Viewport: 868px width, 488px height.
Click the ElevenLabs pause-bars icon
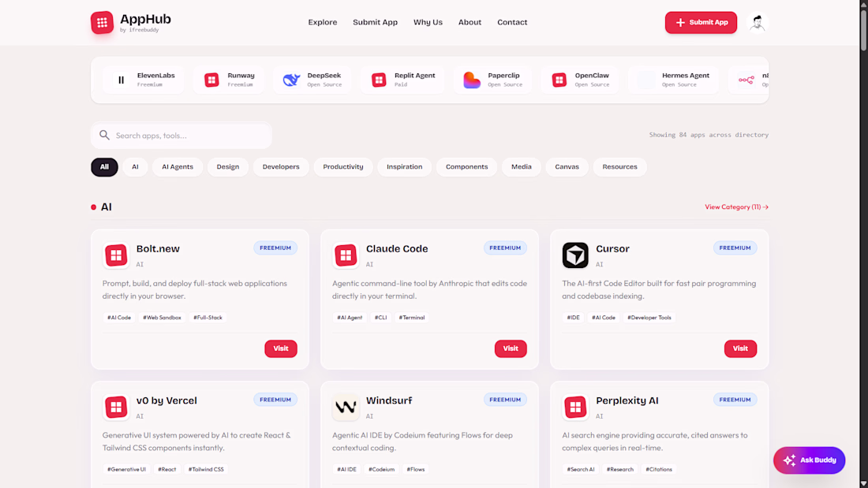pos(122,80)
